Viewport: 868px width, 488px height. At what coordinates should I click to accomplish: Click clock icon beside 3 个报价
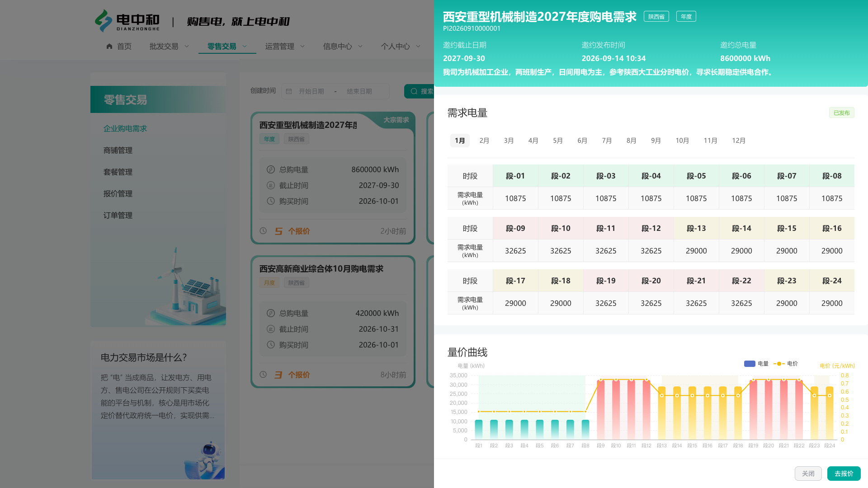[263, 375]
